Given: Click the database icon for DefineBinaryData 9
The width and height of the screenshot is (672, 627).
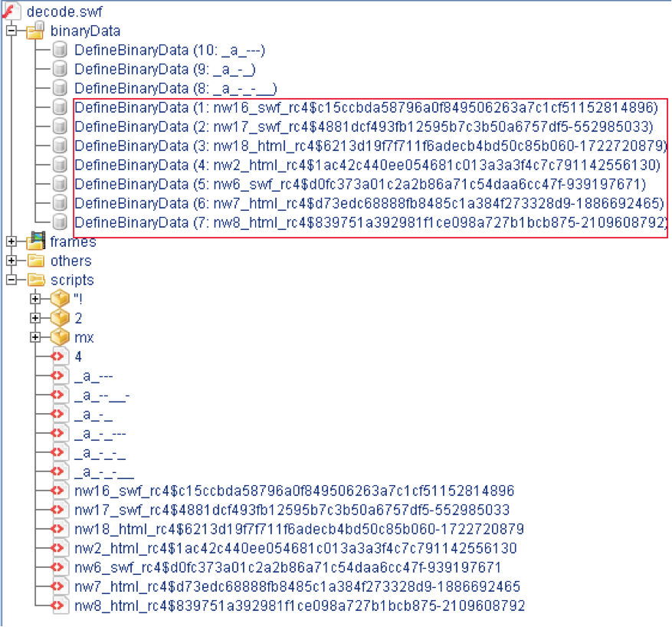Looking at the screenshot, I should click(x=60, y=69).
